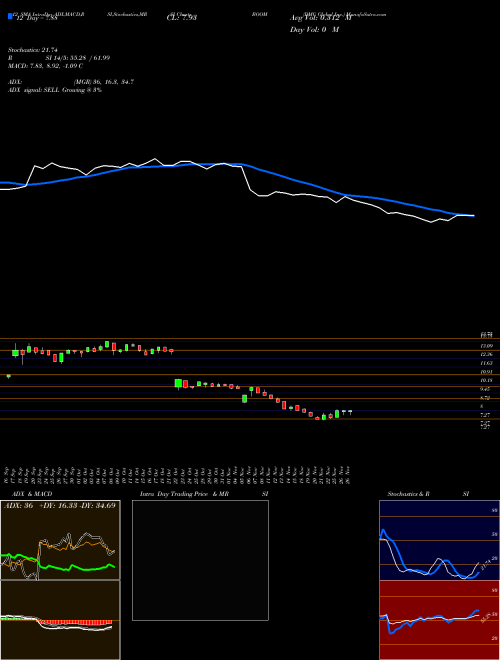The image size is (500, 660).
Task: Open the red RSI chart panel
Action: (439, 620)
